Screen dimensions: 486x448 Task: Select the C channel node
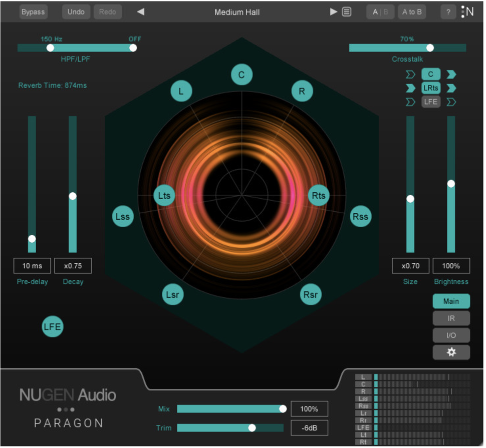242,75
